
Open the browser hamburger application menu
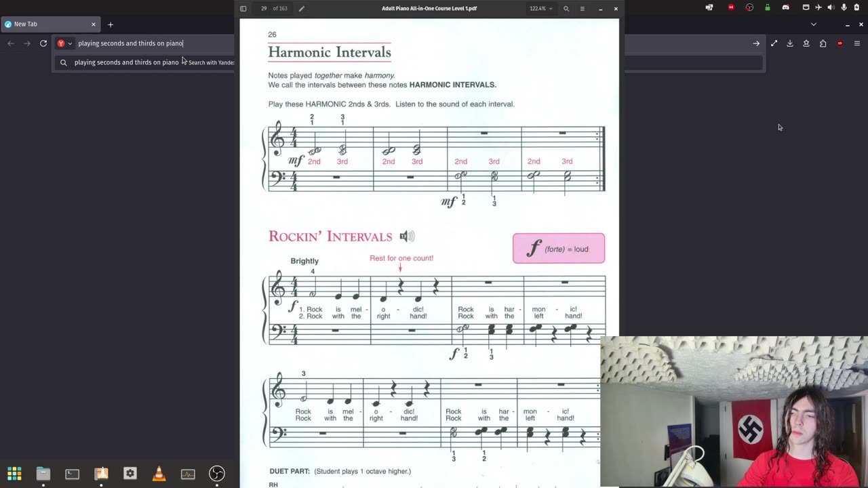click(x=857, y=43)
